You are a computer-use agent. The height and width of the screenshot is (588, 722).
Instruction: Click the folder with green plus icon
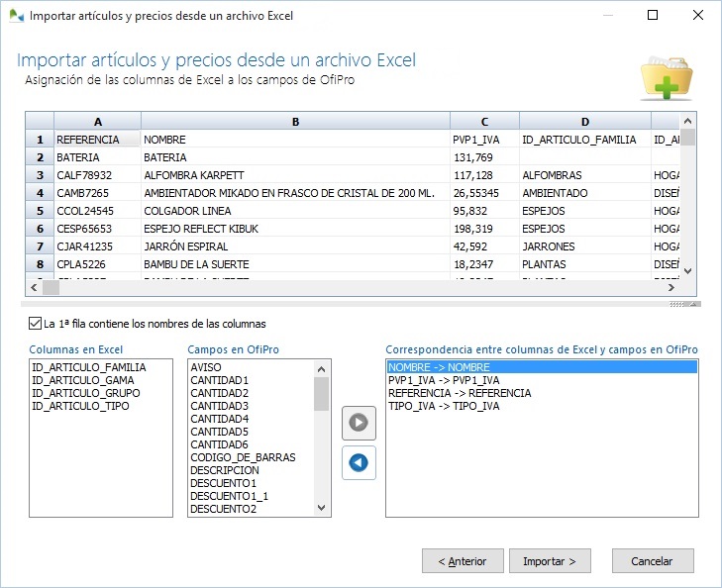(666, 76)
